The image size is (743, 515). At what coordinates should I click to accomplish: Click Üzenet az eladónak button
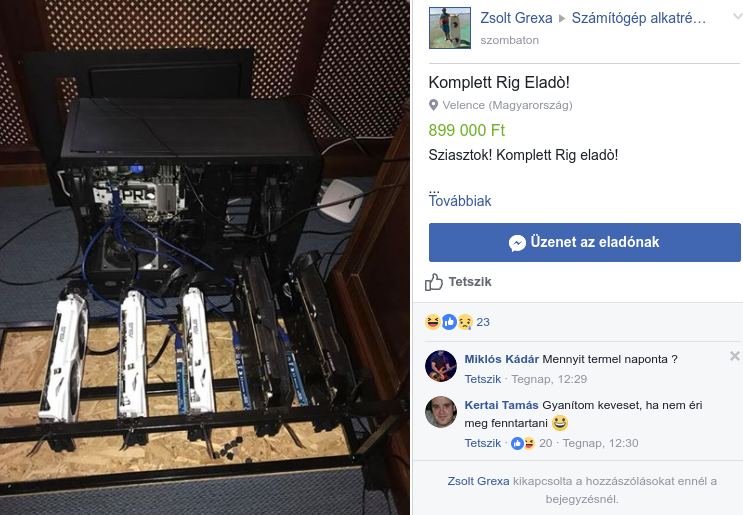point(584,242)
